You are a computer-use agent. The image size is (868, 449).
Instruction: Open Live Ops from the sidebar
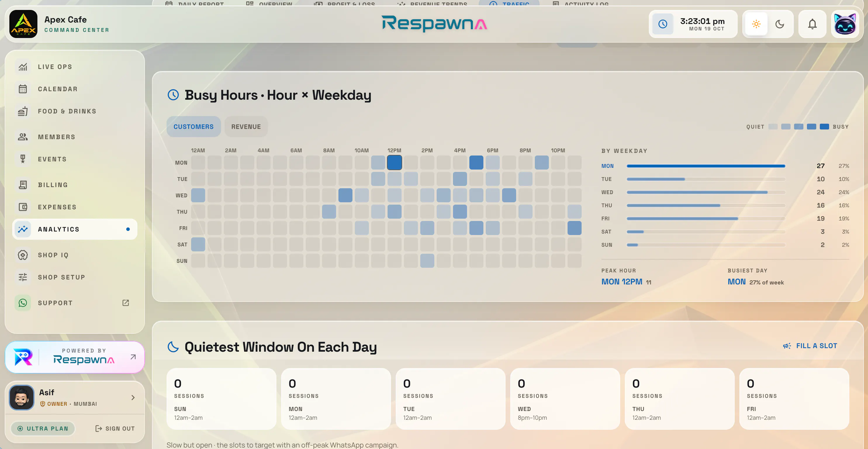(x=75, y=67)
